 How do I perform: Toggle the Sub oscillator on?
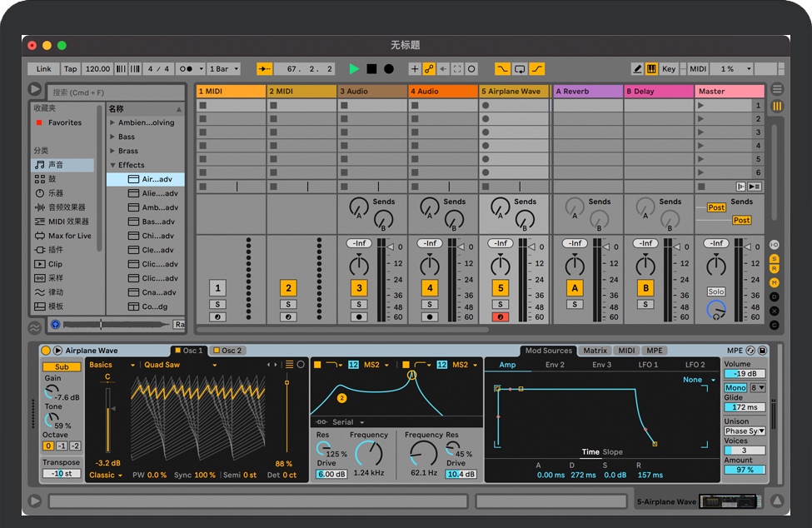coord(62,366)
